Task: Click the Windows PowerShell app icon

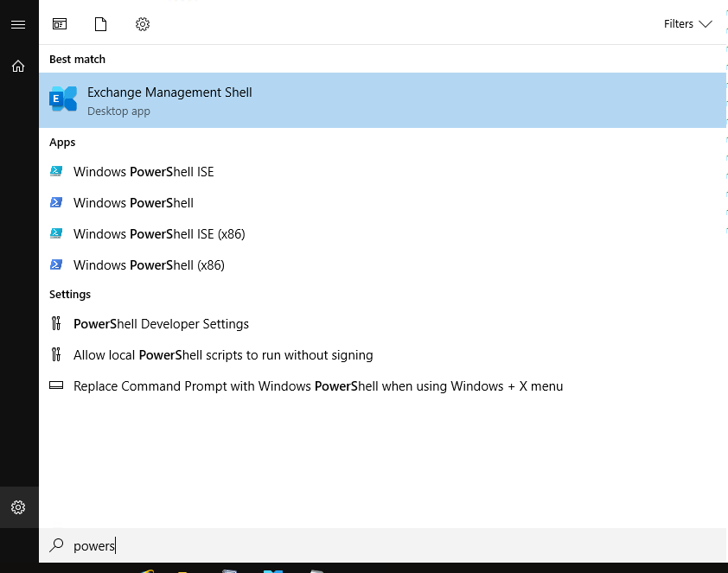Action: click(x=56, y=202)
